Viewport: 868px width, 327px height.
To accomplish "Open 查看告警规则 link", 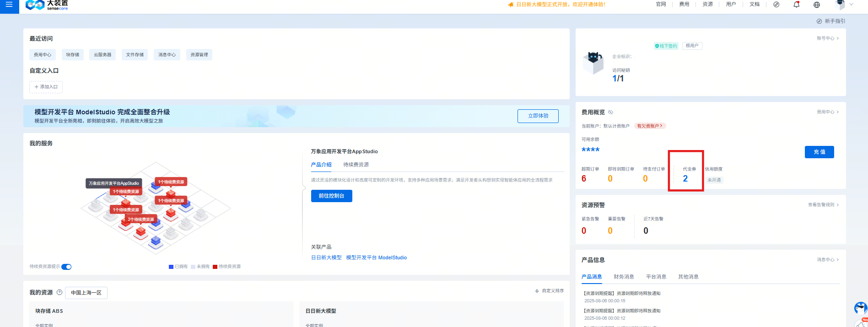I will (x=823, y=205).
